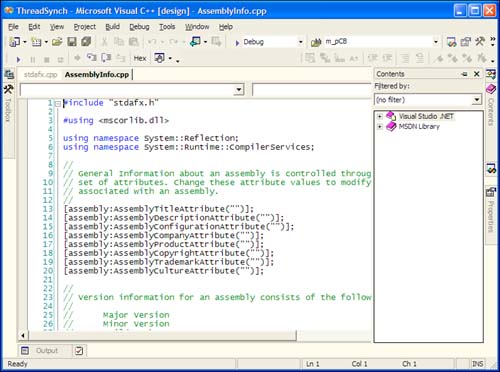Open the Build menu
This screenshot has width=500, height=372.
112,27
